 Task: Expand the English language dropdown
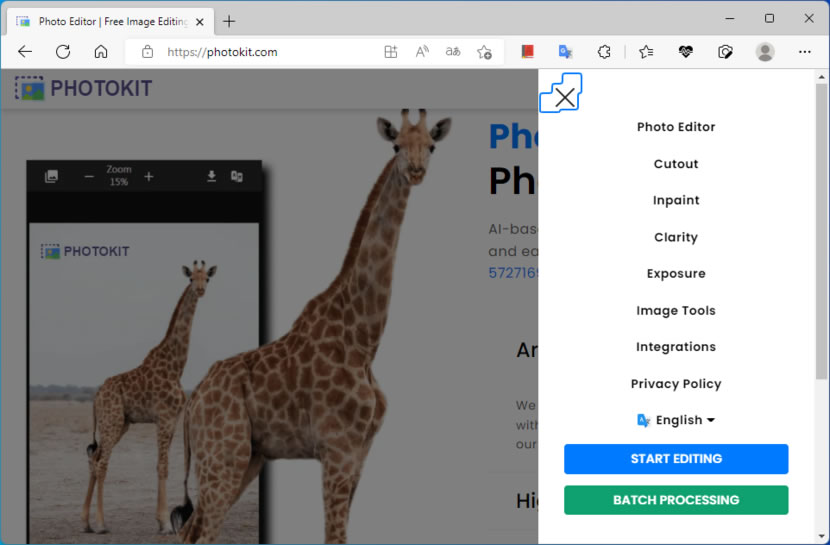[x=676, y=420]
